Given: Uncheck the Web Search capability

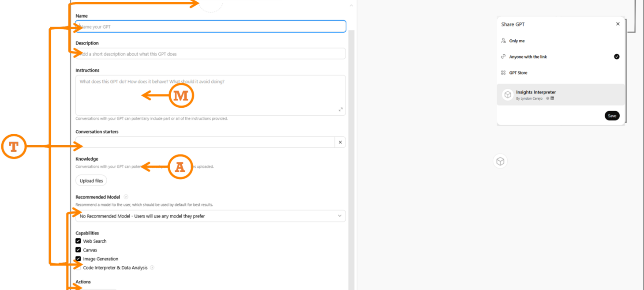Looking at the screenshot, I should click(x=78, y=241).
